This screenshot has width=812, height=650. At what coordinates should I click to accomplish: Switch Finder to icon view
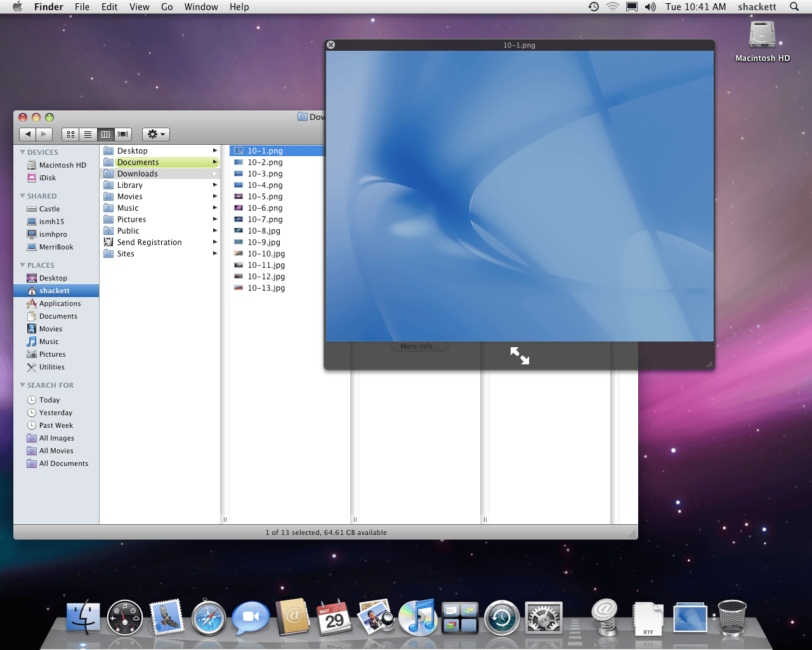pyautogui.click(x=70, y=134)
